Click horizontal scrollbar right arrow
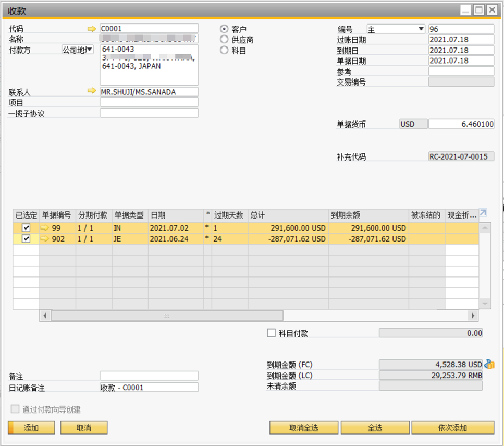The image size is (504, 446). 473,316
